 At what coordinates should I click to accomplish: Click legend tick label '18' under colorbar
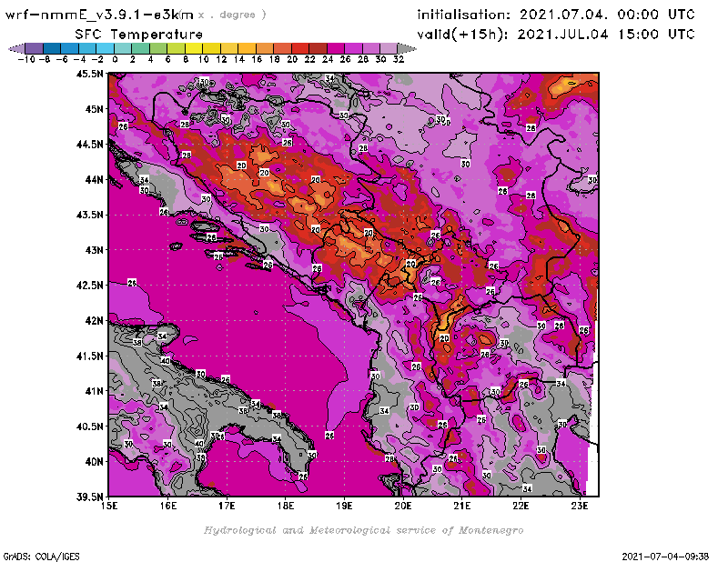point(274,59)
